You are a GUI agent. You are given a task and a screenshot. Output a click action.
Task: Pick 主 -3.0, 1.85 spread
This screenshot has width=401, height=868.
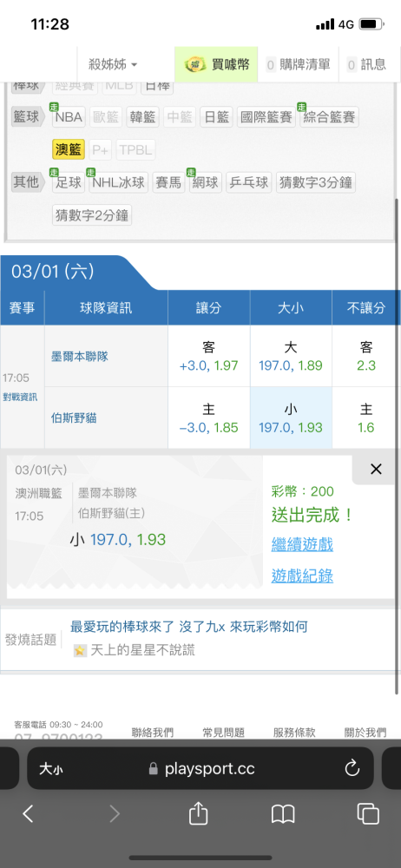(x=209, y=418)
